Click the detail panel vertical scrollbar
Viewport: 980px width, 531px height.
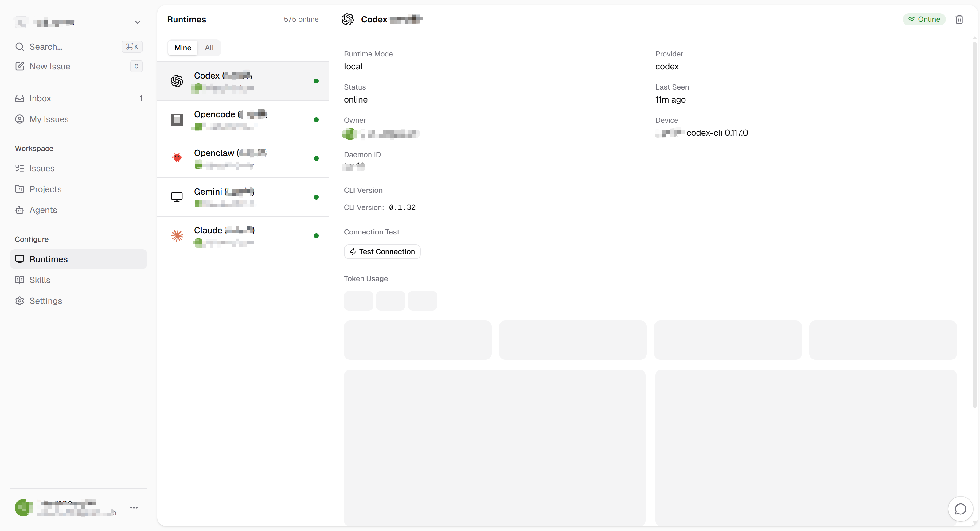[974, 224]
